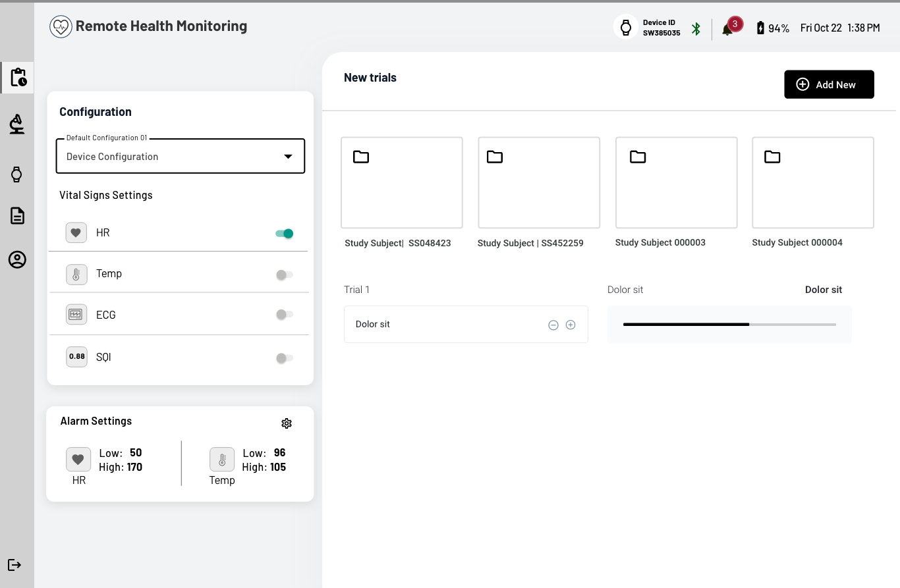
Task: Click the minus icon in Dolor sit row
Action: pyautogui.click(x=553, y=325)
